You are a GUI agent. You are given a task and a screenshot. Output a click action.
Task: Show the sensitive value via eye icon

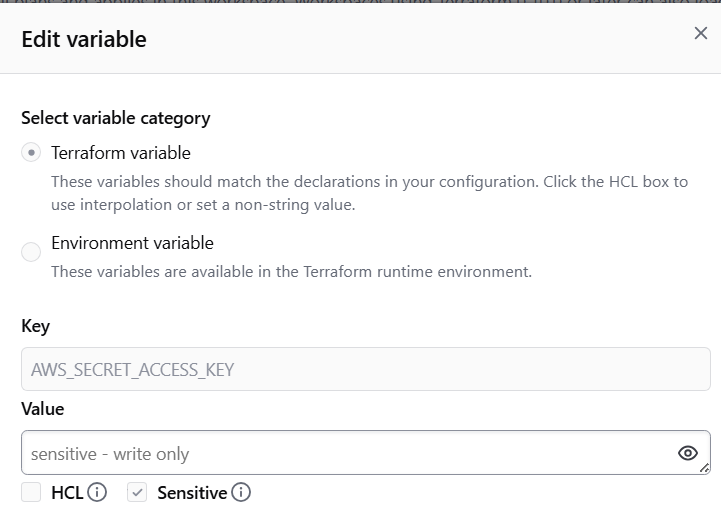click(x=687, y=453)
